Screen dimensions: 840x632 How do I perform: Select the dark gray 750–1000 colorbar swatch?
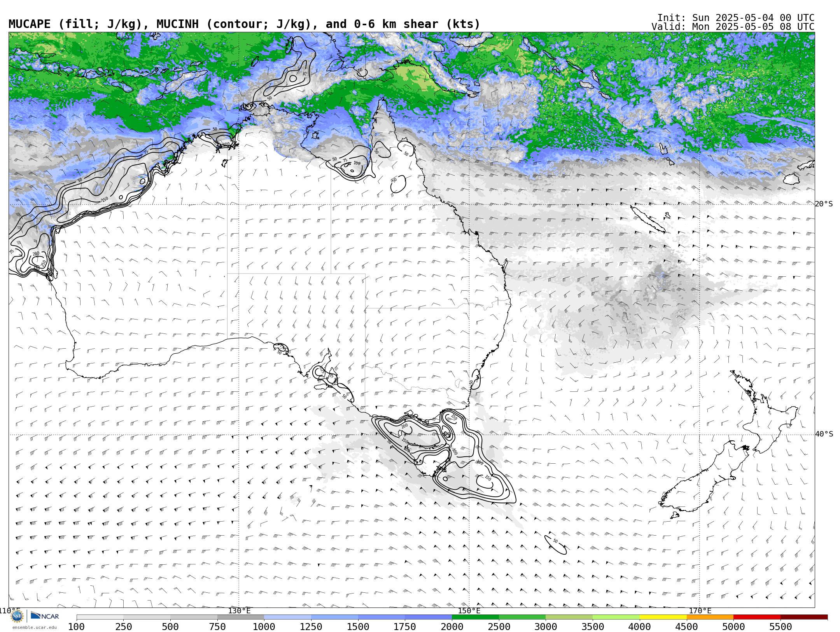coord(241,617)
